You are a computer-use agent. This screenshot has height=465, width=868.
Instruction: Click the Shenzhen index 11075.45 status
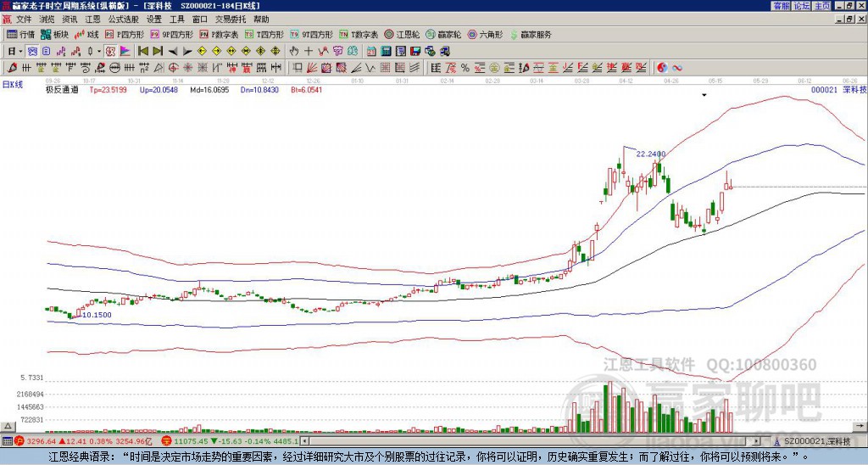click(x=231, y=441)
